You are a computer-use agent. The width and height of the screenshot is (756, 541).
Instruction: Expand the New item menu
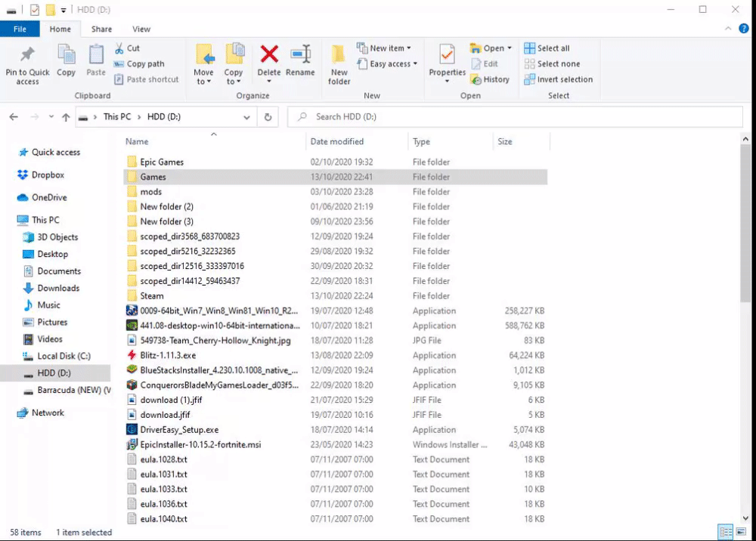tap(409, 48)
